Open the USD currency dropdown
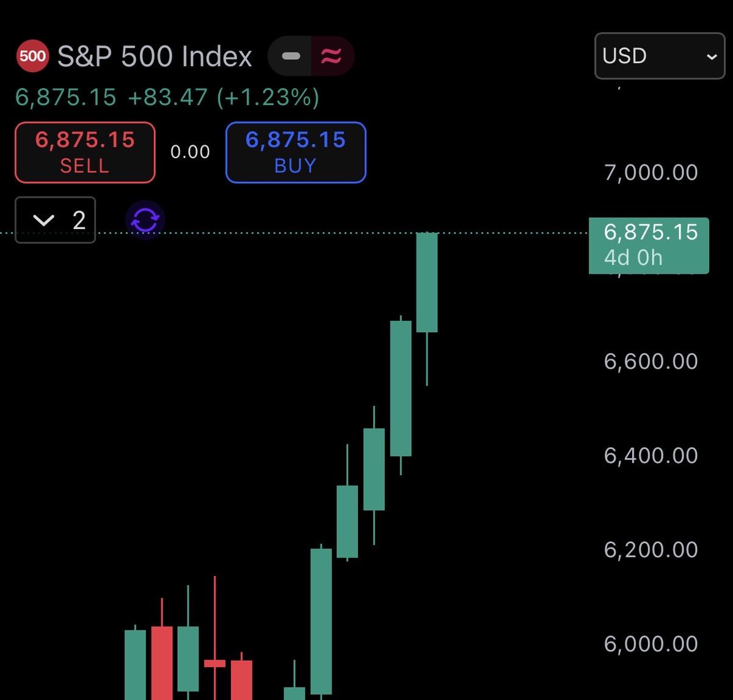733x700 pixels. point(660,56)
